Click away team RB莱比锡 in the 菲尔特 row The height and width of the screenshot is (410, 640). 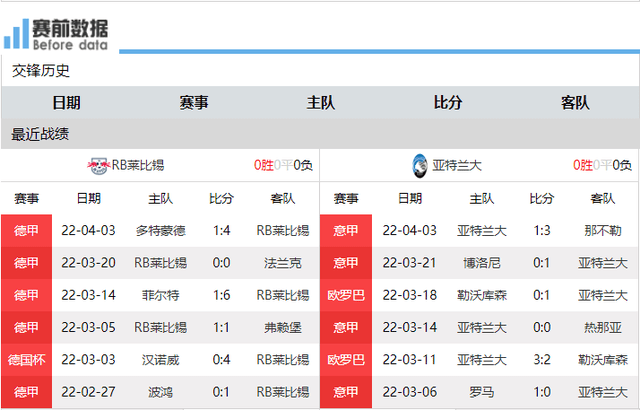pyautogui.click(x=282, y=295)
